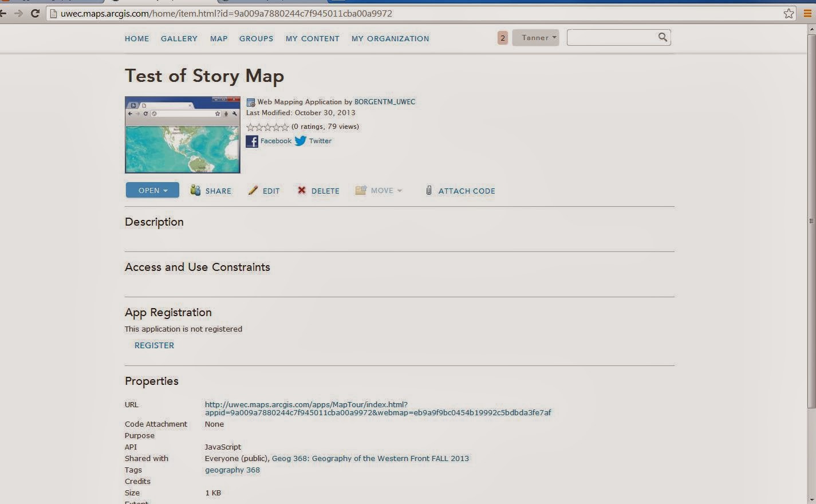Screen dimensions: 816x504
Task: Click the Code Attachment None value
Action: coord(214,424)
